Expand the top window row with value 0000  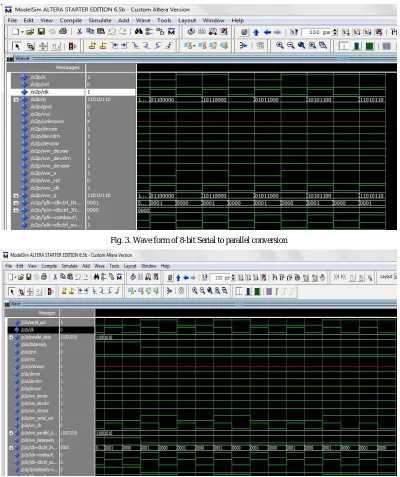[16, 210]
